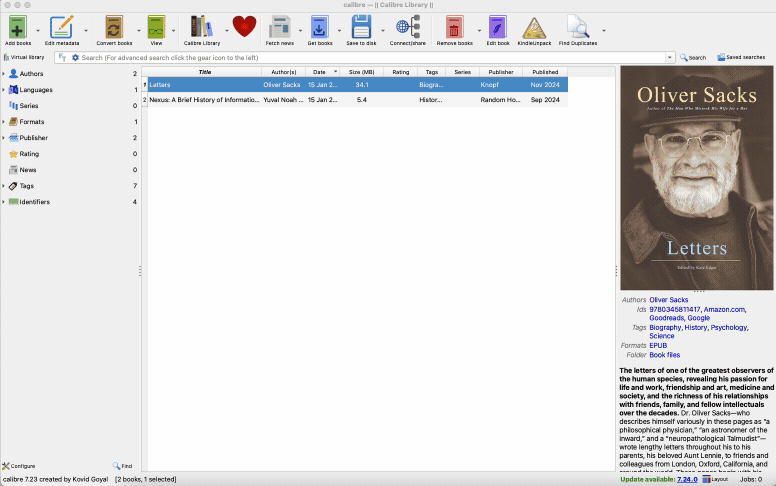Expand the Languages tree node
This screenshot has width=776, height=486.
pos(3,90)
